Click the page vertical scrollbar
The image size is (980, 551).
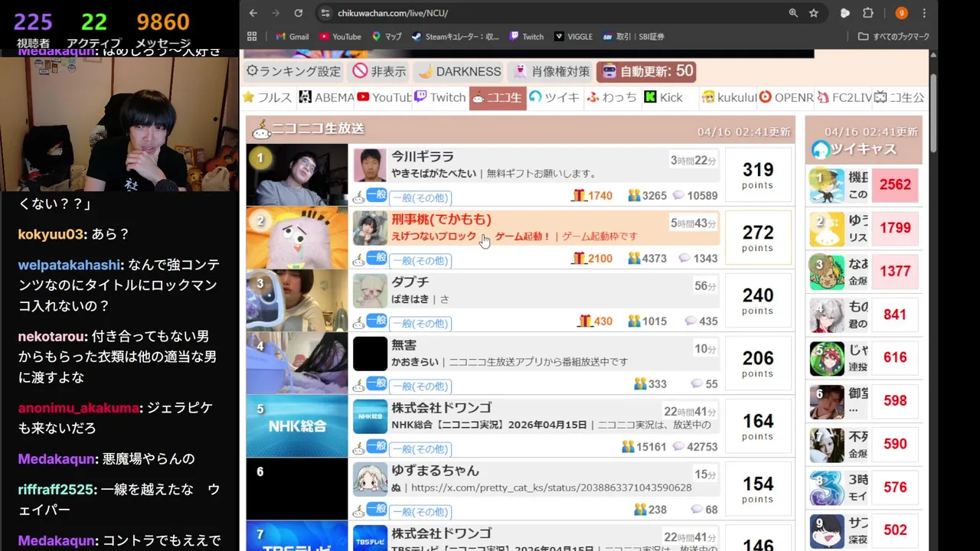(933, 115)
